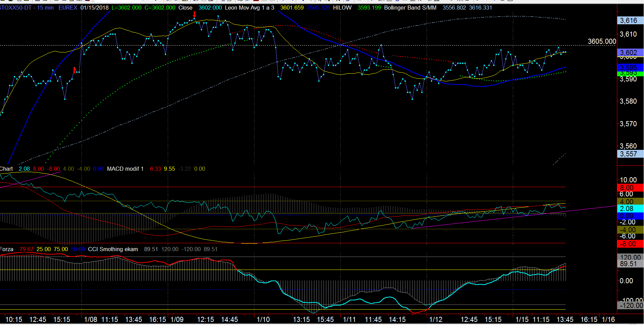The height and width of the screenshot is (325, 644).
Task: Click the 1/15 date on time axis
Action: 522,320
